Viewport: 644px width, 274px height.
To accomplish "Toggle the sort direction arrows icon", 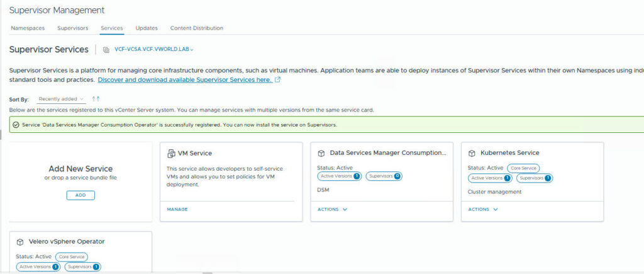I will tap(96, 99).
